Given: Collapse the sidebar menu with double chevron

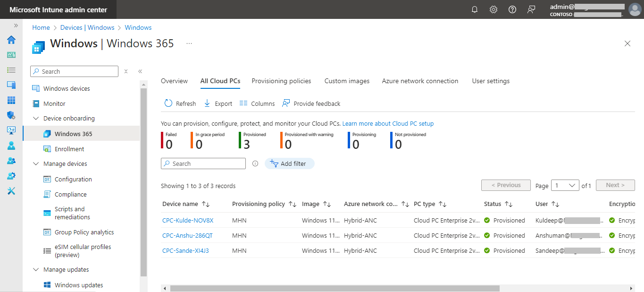Looking at the screenshot, I should click(140, 71).
